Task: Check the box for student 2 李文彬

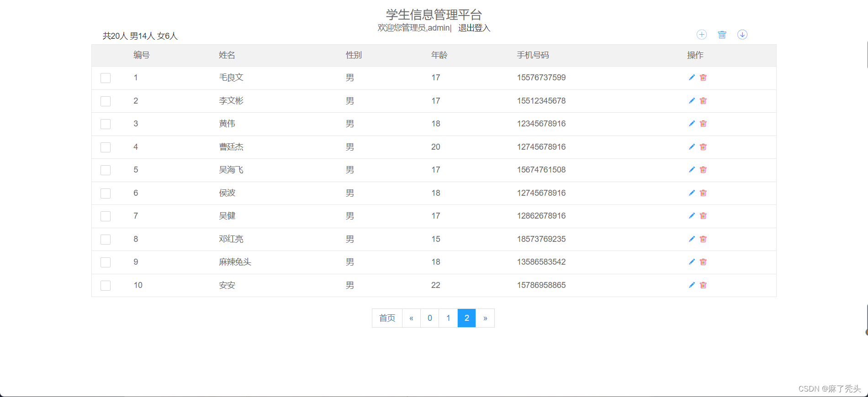Action: point(106,101)
